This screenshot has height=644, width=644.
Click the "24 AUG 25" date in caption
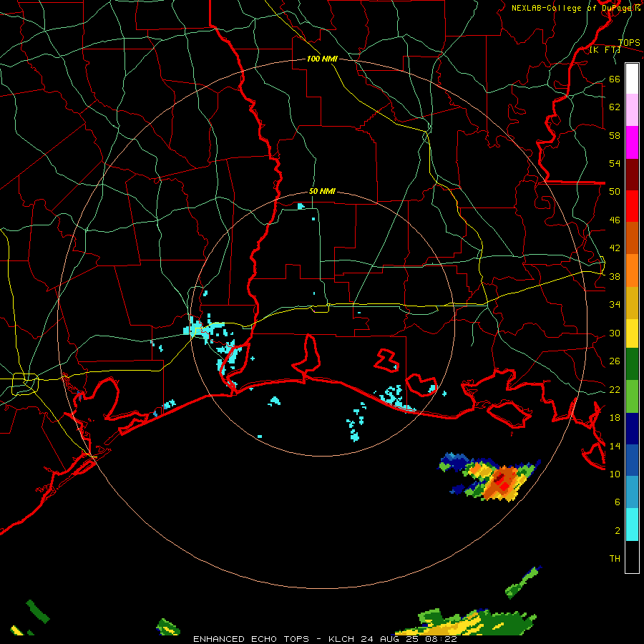click(389, 639)
